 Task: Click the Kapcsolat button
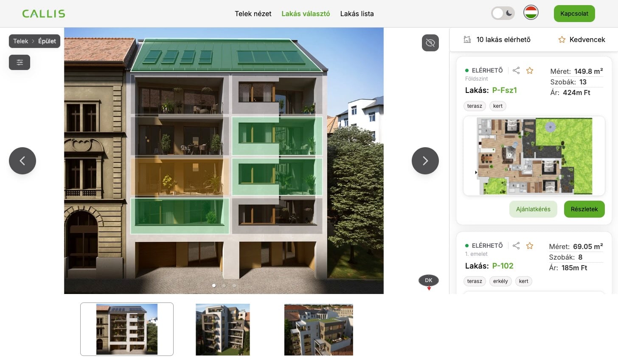pyautogui.click(x=574, y=14)
